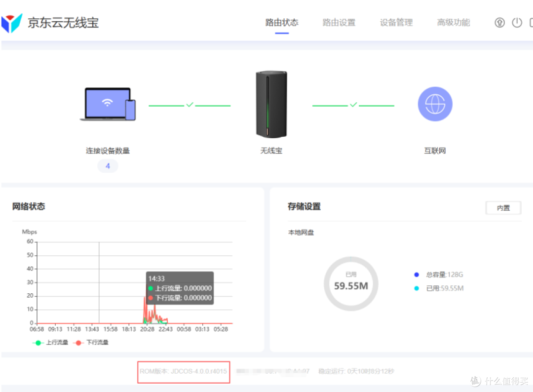
Task: Click the JD Cloud logo icon
Action: [x=11, y=23]
